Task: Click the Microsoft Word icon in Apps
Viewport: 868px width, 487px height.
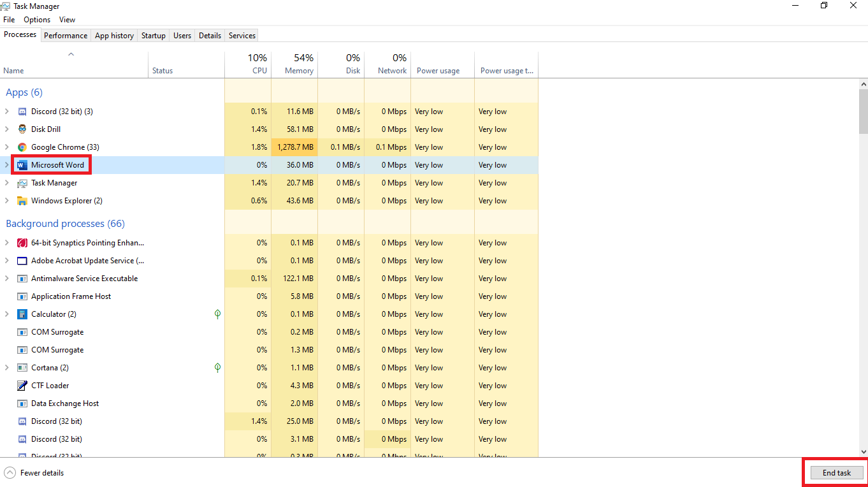Action: (22, 165)
